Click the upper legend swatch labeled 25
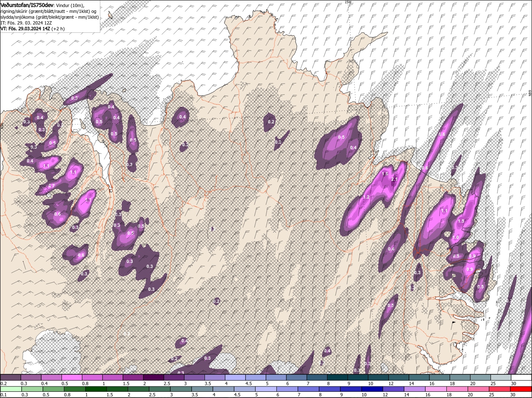The height and width of the screenshot is (398, 532). 501,378
